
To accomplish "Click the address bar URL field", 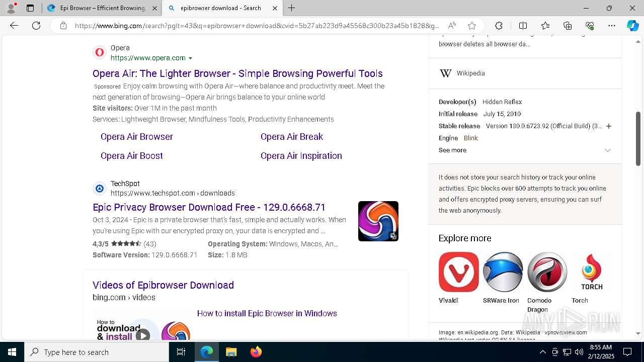I will (257, 26).
